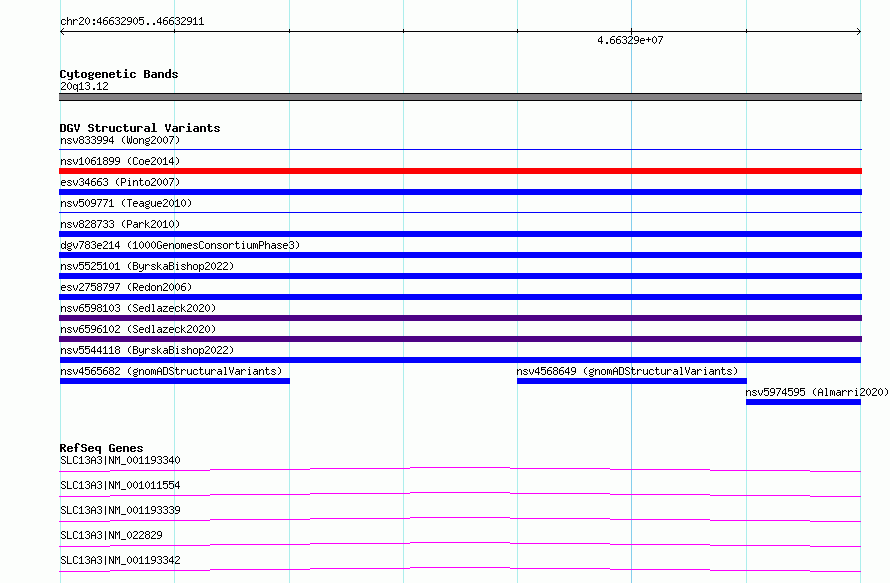Select the RefSeq Genes track title
Image resolution: width=890 pixels, height=583 pixels.
point(101,448)
